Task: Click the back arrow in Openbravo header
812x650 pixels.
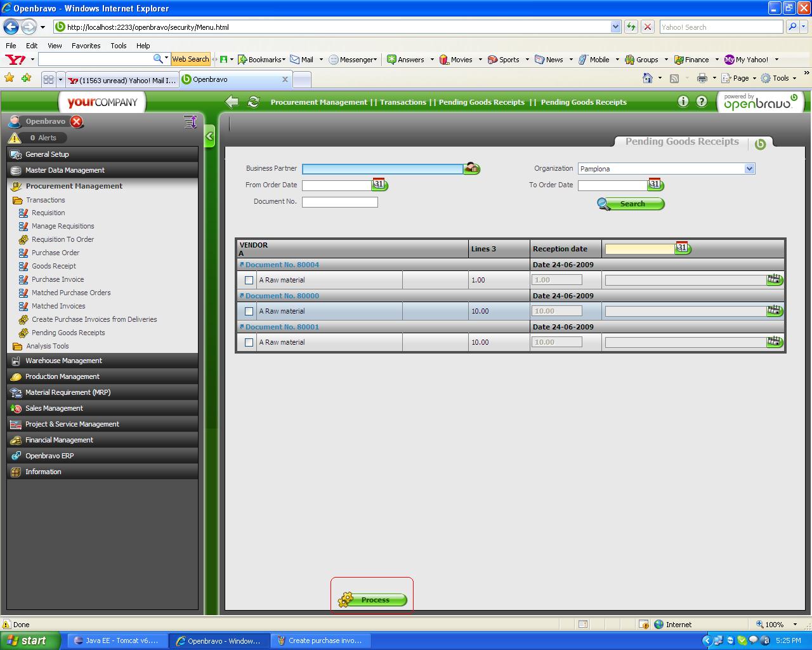Action: (232, 102)
